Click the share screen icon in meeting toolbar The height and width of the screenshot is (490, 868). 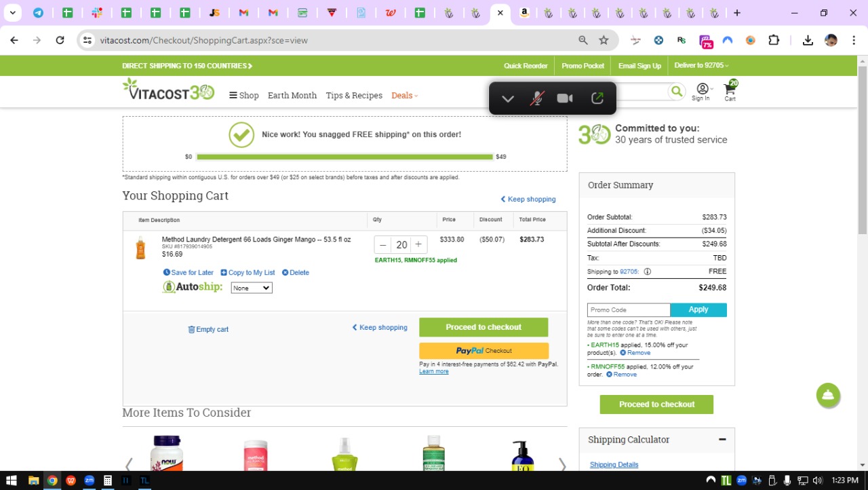tap(597, 98)
